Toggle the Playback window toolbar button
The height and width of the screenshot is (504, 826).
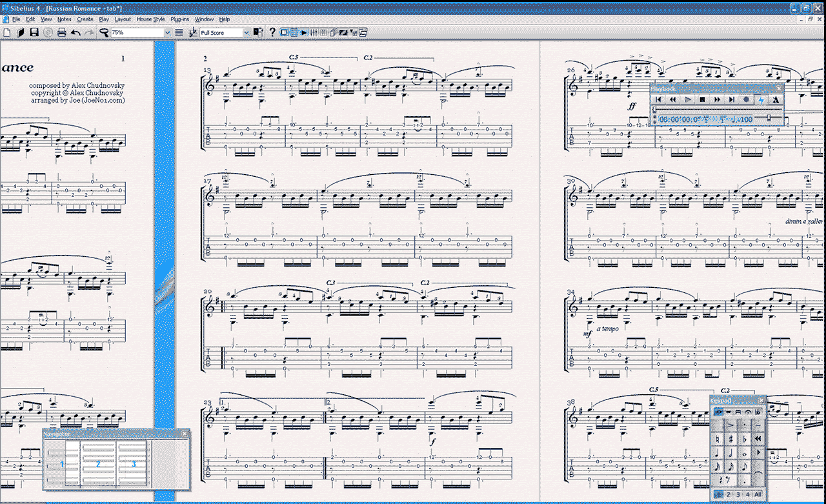click(x=303, y=32)
